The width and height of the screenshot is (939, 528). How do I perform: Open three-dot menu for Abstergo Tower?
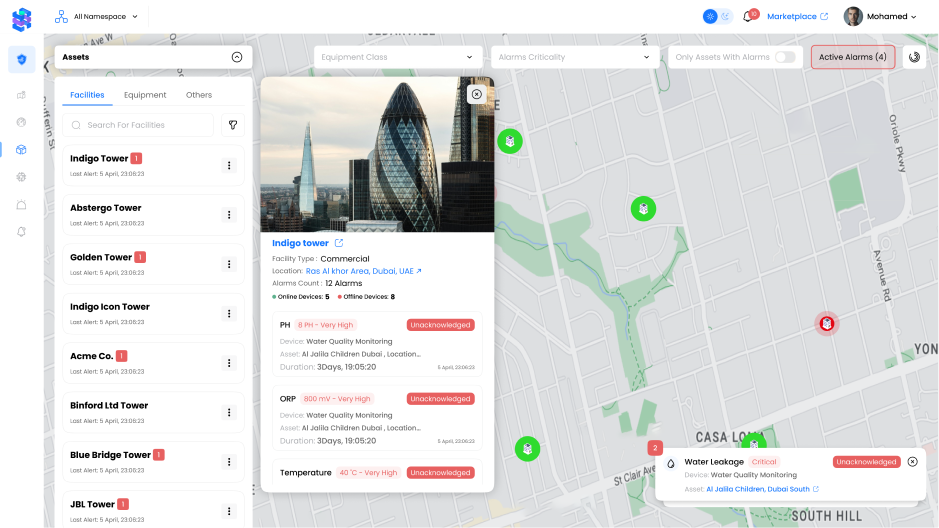click(229, 214)
